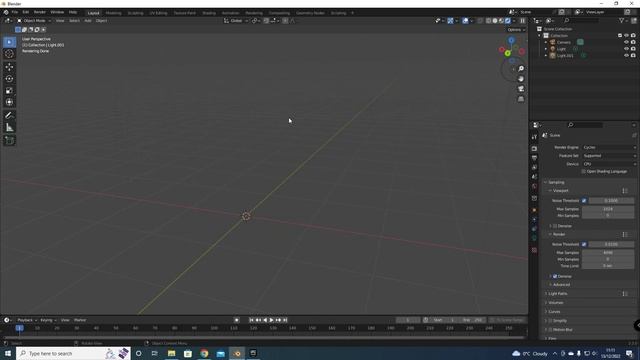Open the Device dropdown
640x360 pixels.
coord(609,164)
